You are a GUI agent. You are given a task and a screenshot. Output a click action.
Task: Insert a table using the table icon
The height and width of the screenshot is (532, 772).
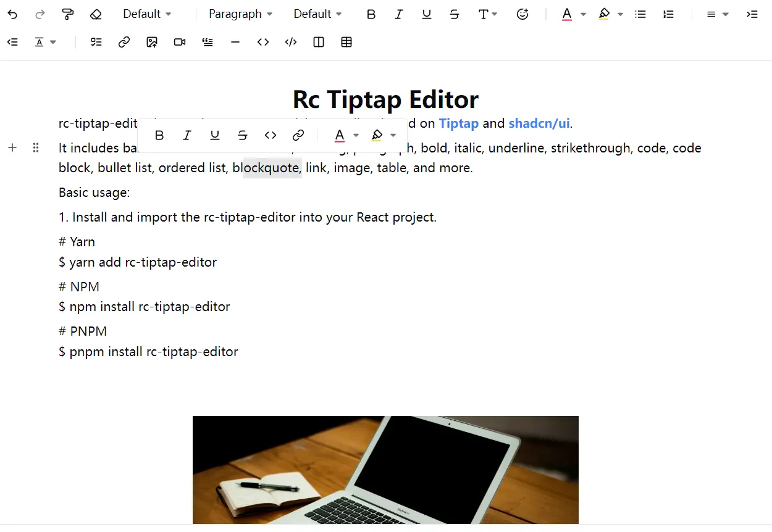346,42
